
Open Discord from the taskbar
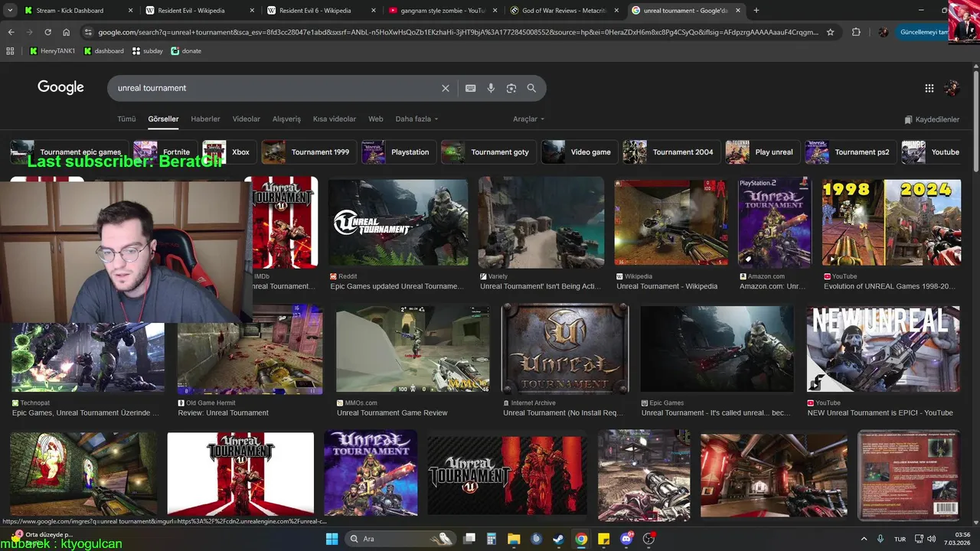pyautogui.click(x=626, y=539)
